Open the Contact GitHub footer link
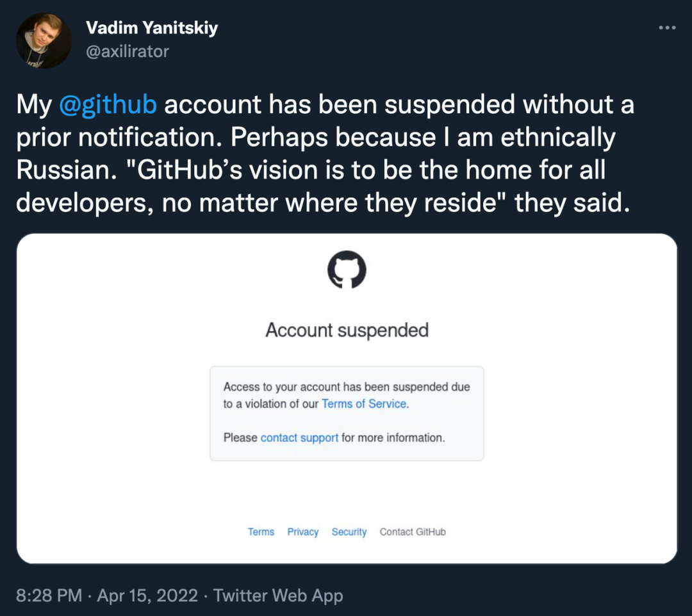This screenshot has width=692, height=616. tap(412, 531)
